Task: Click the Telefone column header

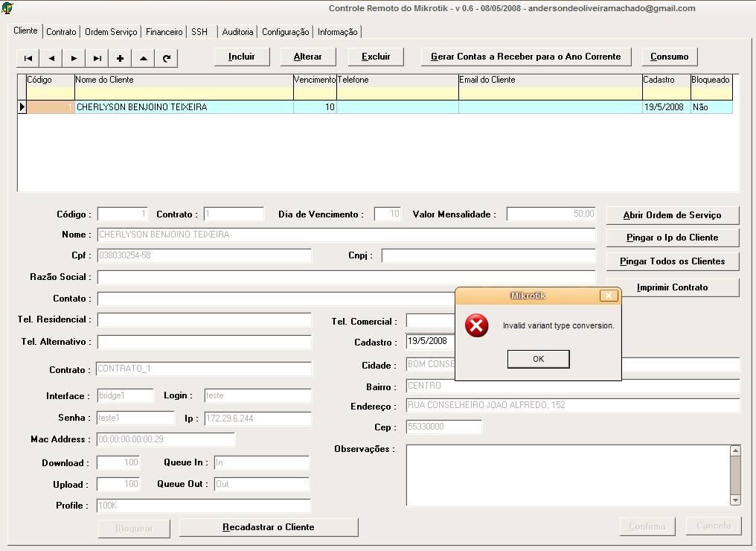Action: coord(397,80)
